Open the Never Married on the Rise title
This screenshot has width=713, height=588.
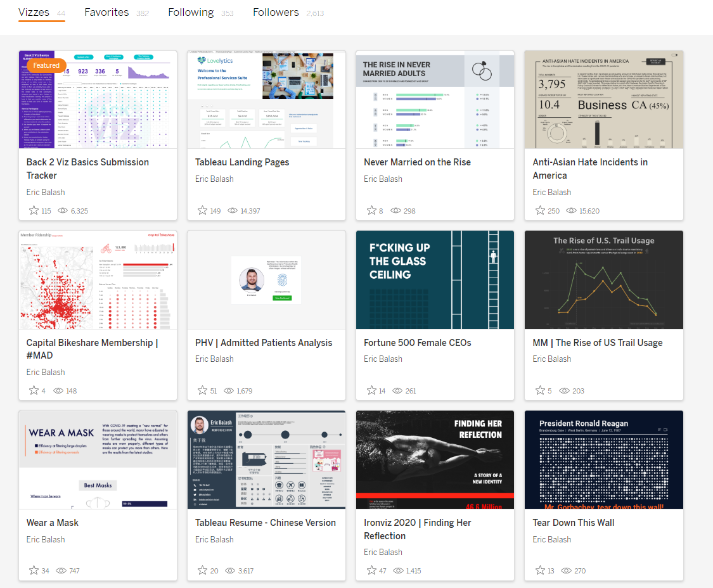tap(417, 162)
